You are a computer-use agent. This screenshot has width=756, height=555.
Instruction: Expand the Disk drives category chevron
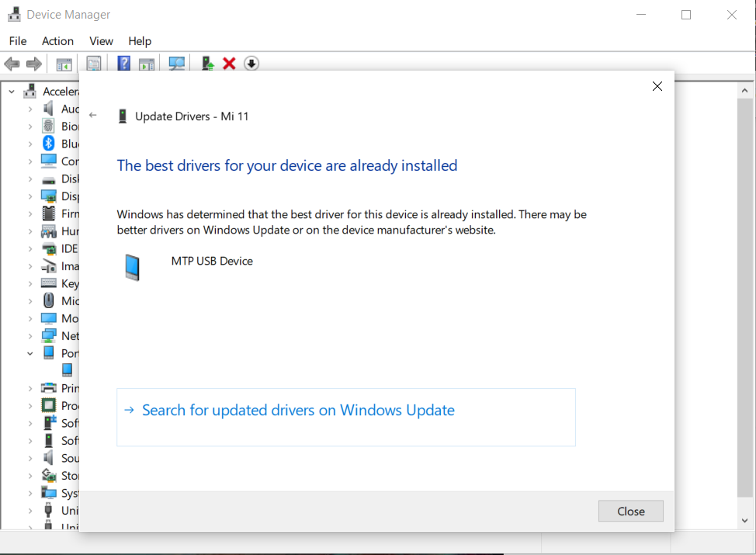coord(30,179)
